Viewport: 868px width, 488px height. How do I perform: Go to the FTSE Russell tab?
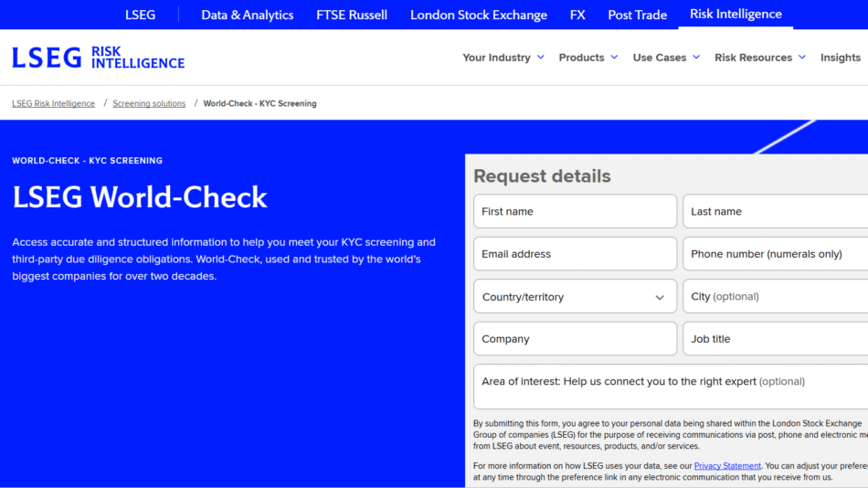tap(352, 15)
